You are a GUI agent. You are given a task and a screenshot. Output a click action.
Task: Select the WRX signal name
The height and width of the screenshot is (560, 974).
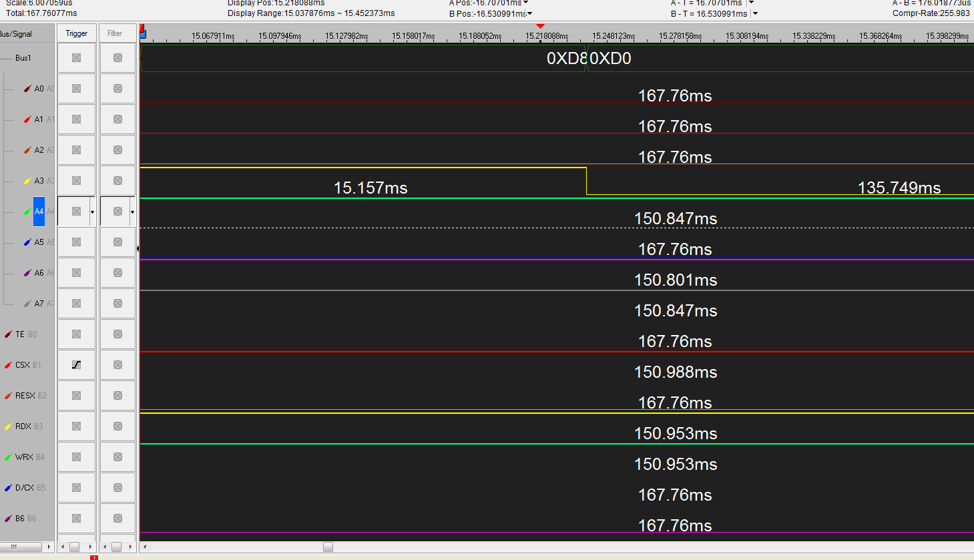point(24,457)
